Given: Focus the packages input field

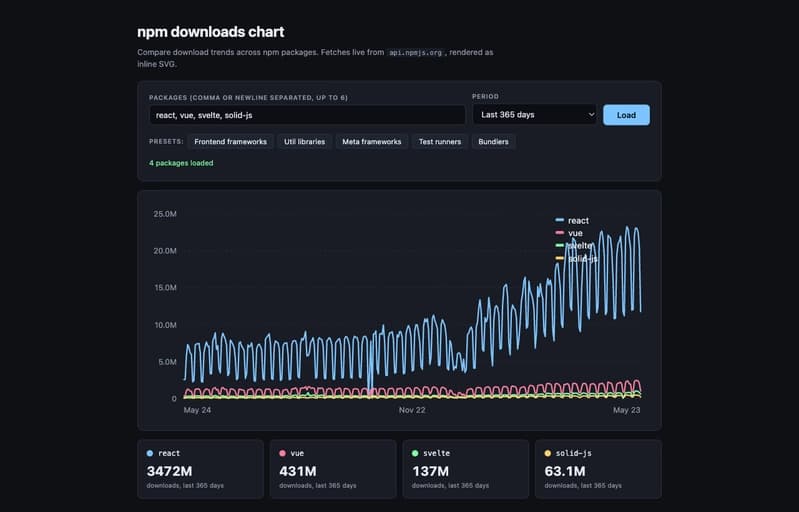Looking at the screenshot, I should tap(307, 115).
